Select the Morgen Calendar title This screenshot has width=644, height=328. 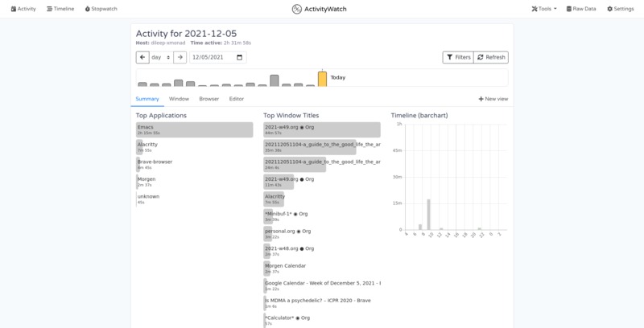pos(322,269)
